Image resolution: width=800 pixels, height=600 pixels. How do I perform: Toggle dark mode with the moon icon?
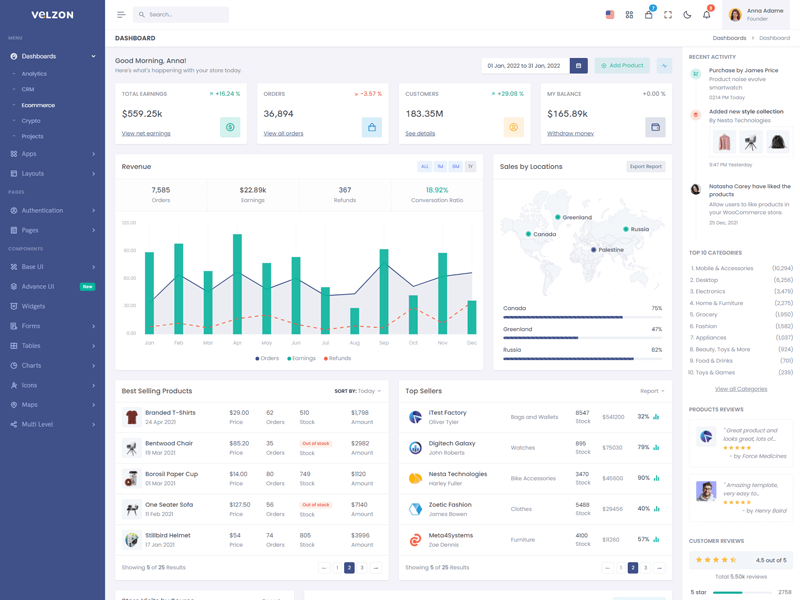pyautogui.click(x=687, y=14)
